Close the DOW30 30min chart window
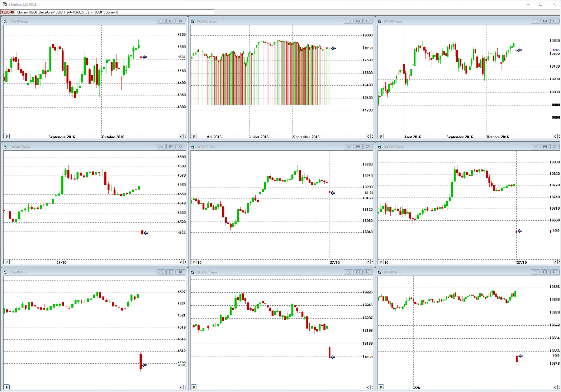 [368, 147]
